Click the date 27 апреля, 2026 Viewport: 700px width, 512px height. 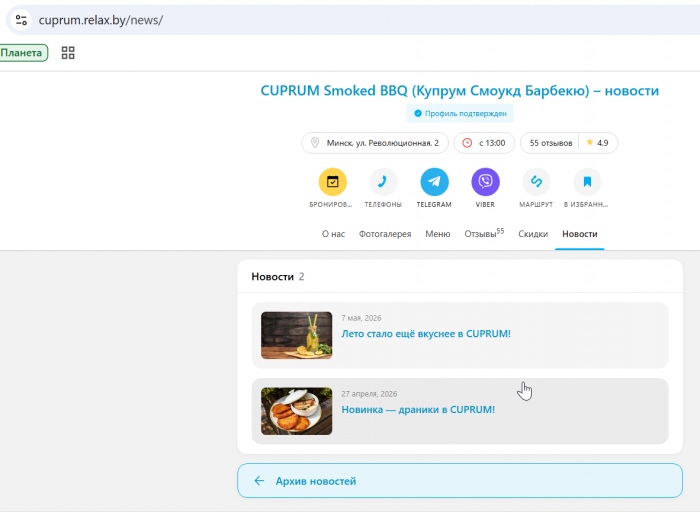tap(369, 394)
